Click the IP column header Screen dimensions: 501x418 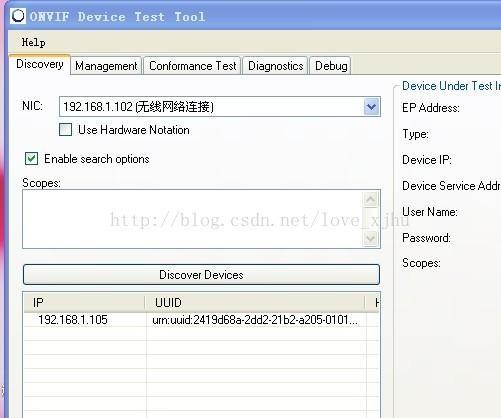coord(85,303)
